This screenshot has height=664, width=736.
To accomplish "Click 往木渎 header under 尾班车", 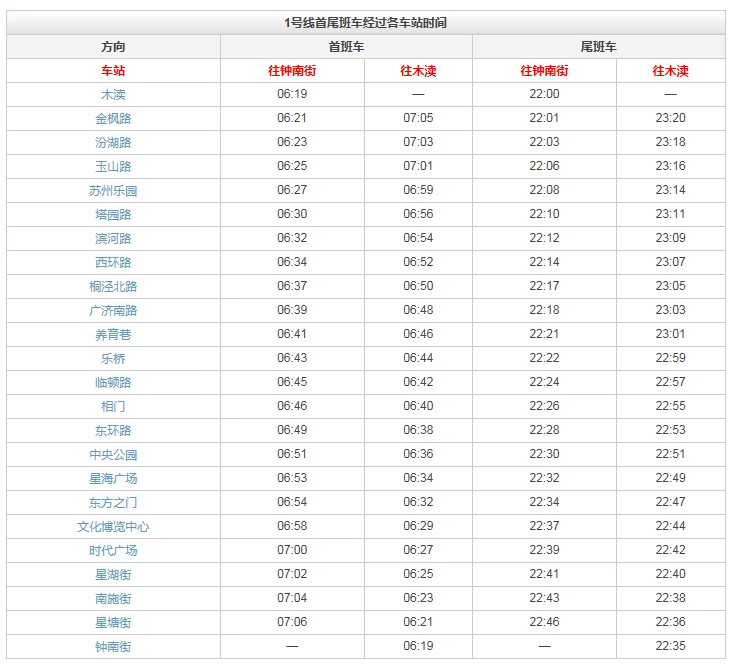I will click(670, 71).
